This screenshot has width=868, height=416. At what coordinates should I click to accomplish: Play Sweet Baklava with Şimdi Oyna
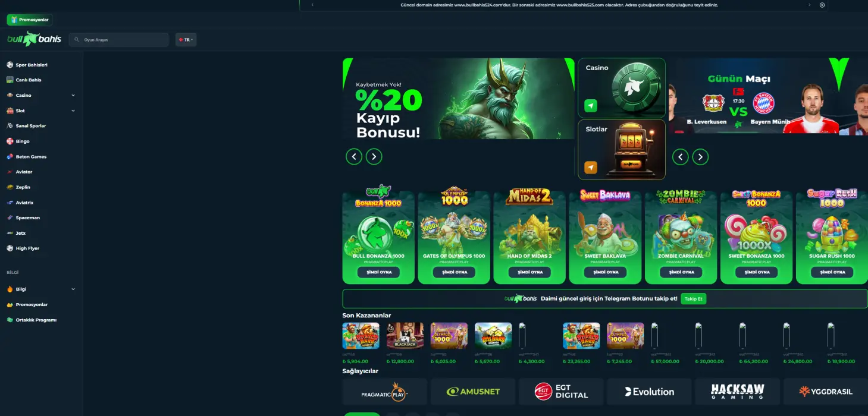click(605, 272)
